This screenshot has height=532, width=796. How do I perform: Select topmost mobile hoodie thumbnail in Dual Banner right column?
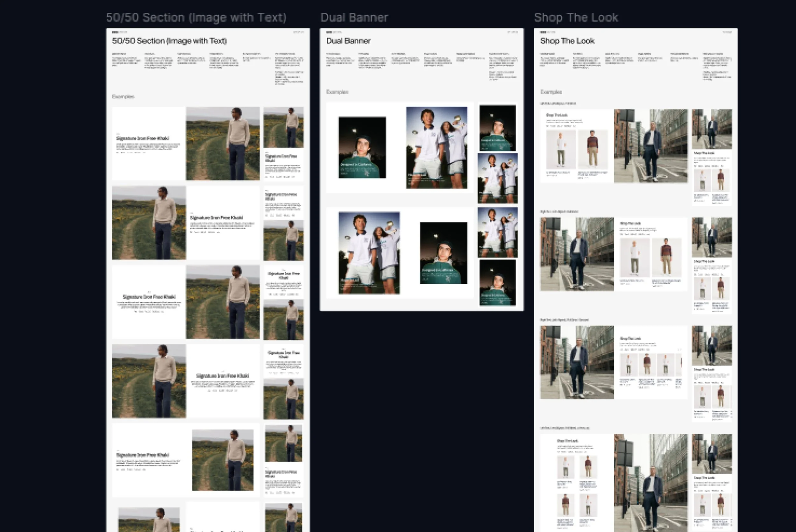pos(497,128)
